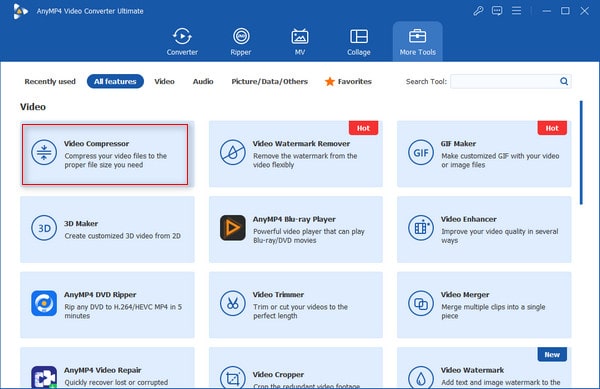Maximize the AnyMP4 window
The image size is (600, 389).
(565, 11)
